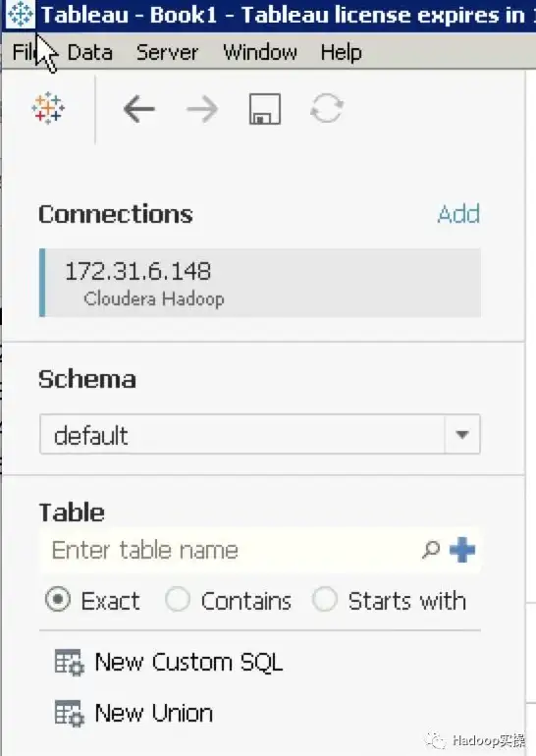Click the New Custom SQL table icon

(x=69, y=663)
